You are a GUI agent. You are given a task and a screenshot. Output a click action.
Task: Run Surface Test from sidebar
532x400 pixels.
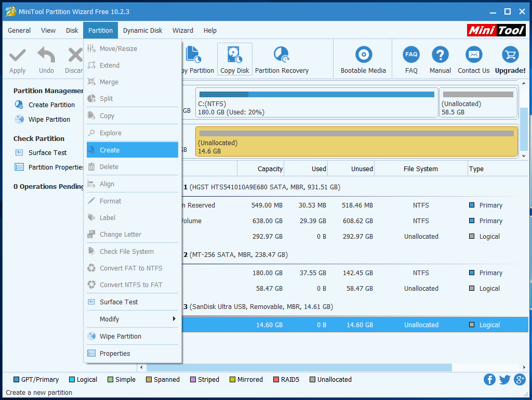tap(41, 153)
